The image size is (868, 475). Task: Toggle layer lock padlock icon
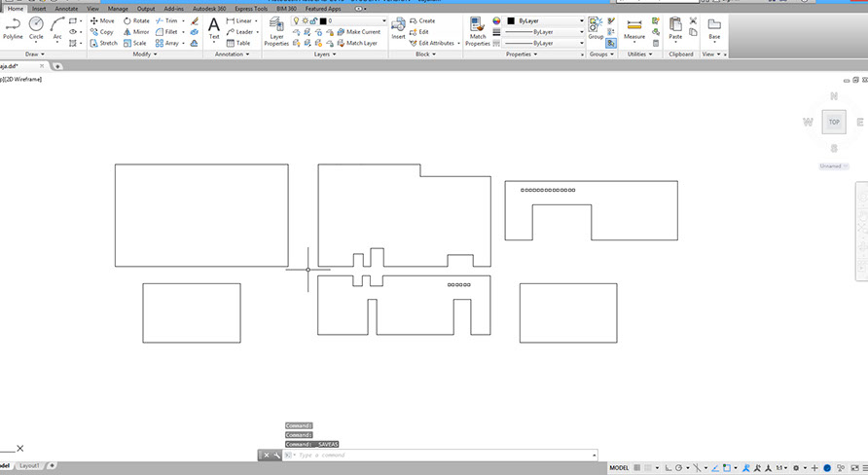click(x=313, y=20)
